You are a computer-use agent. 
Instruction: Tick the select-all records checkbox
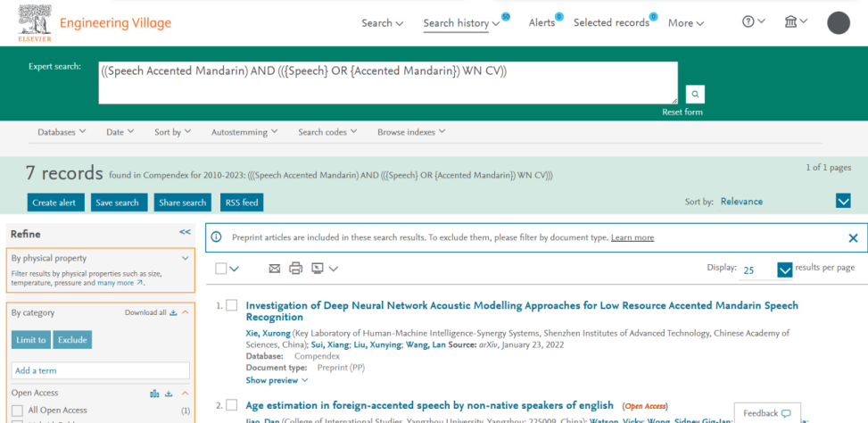pos(221,269)
